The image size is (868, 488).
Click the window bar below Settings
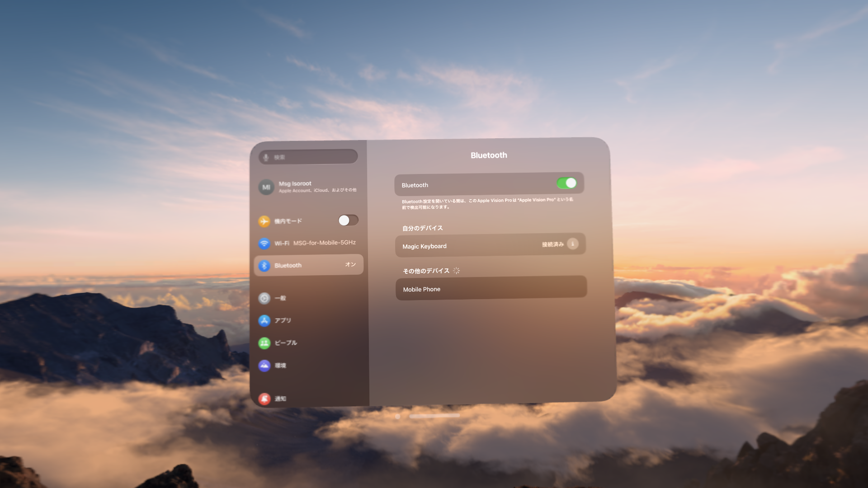tap(434, 416)
